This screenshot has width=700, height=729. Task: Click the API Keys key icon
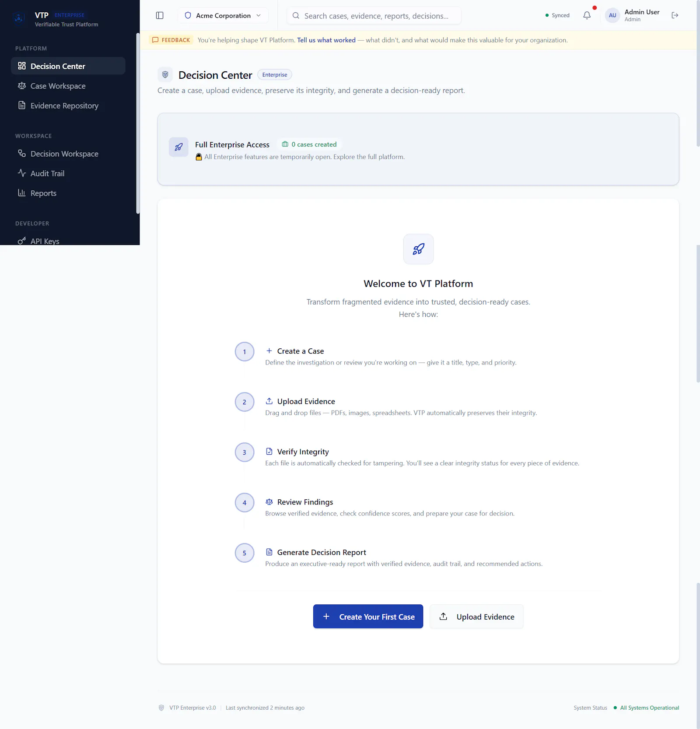(x=22, y=241)
